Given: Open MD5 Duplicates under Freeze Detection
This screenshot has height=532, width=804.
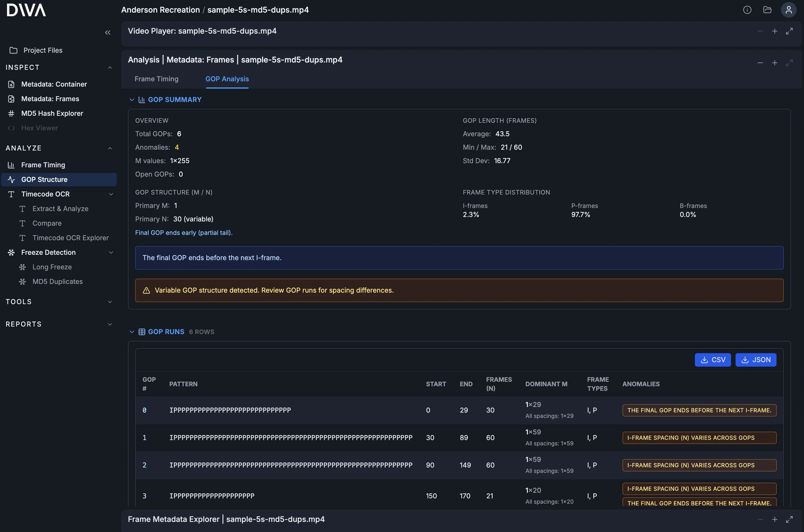Looking at the screenshot, I should (x=58, y=282).
